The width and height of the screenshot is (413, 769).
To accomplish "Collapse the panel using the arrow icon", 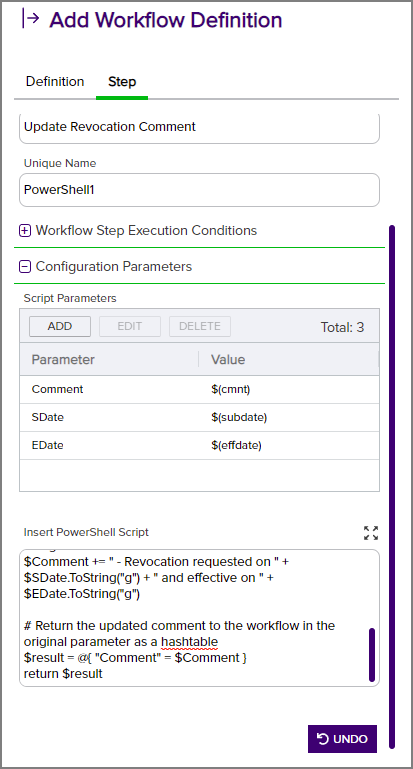I will 30,19.
